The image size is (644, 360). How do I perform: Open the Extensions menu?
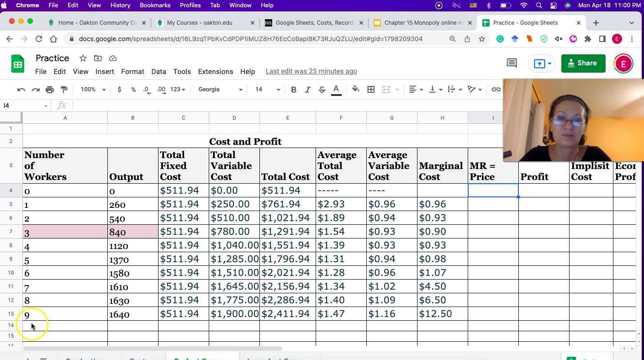coord(215,72)
